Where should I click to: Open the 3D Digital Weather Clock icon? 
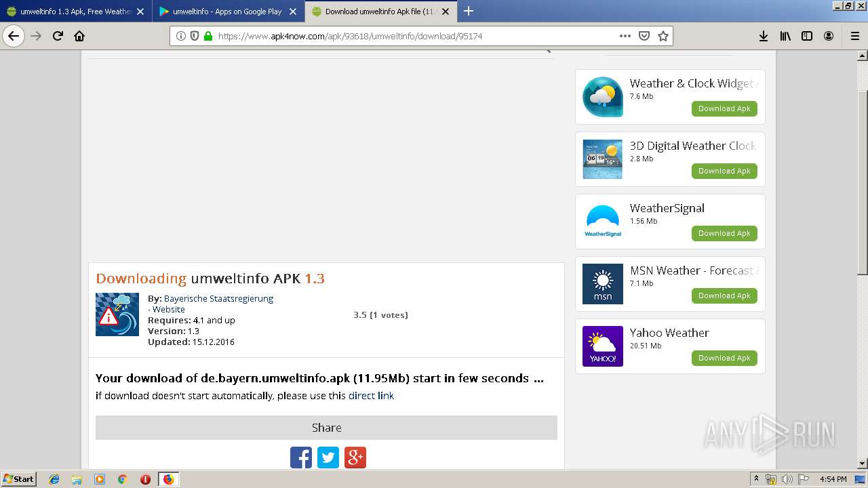[x=603, y=159]
